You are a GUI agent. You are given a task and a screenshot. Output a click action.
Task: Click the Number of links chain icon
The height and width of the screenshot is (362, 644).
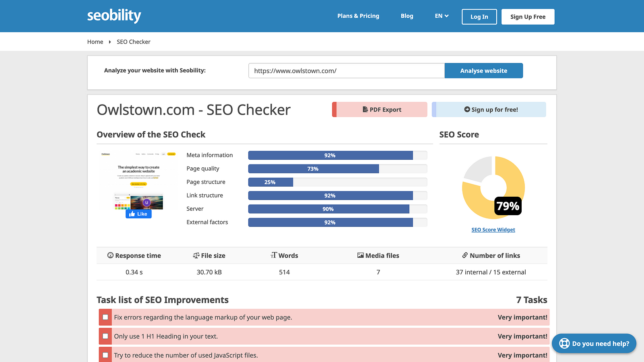click(465, 255)
